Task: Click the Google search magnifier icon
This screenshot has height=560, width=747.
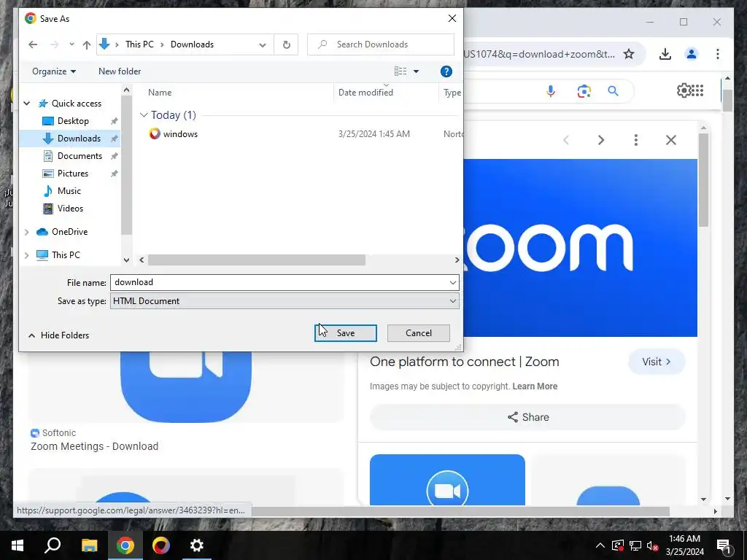Action: pos(613,90)
